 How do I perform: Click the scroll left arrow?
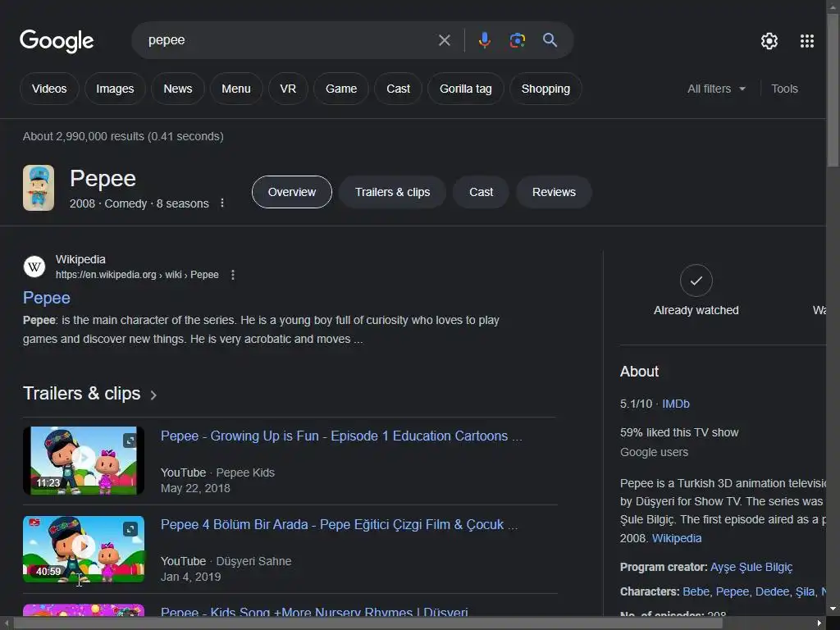pos(6,623)
